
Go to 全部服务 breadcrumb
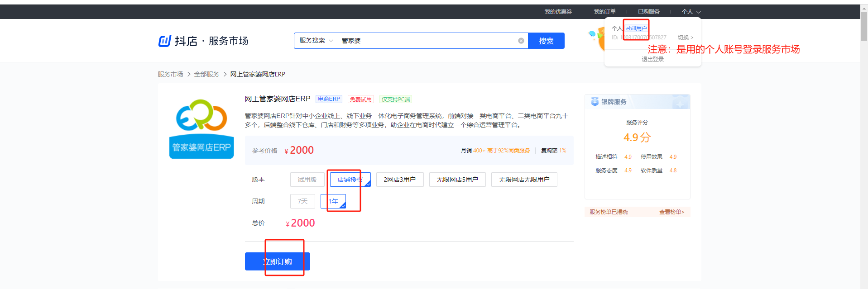(206, 74)
